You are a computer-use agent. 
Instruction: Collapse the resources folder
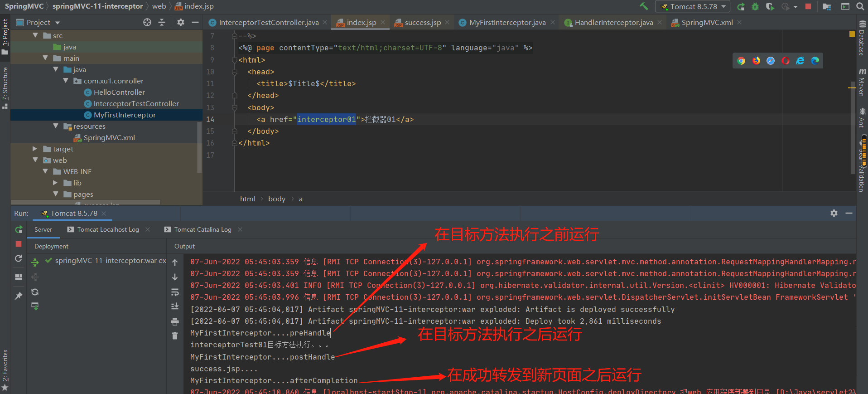point(56,126)
